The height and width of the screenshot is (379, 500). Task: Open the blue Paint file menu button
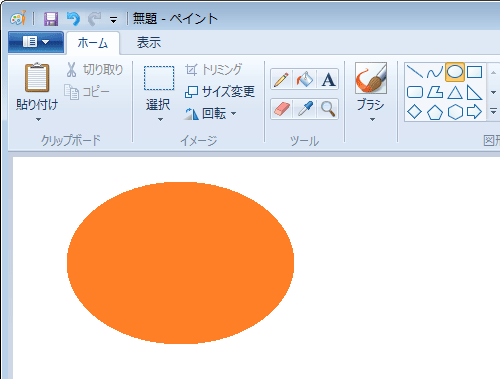click(36, 42)
